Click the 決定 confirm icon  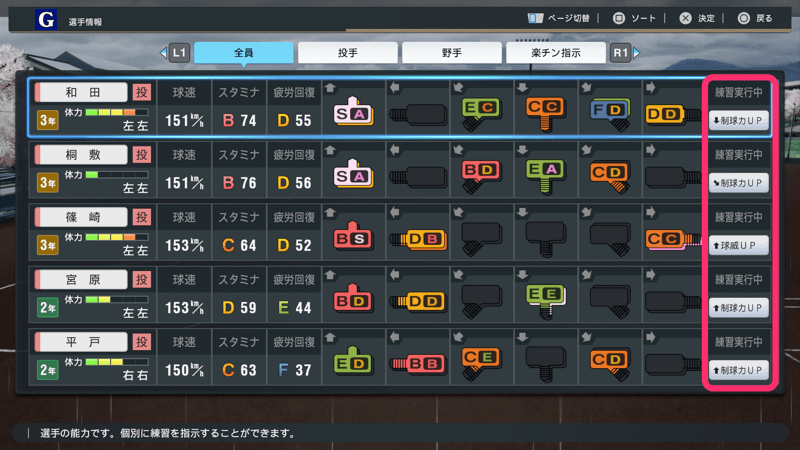point(685,18)
